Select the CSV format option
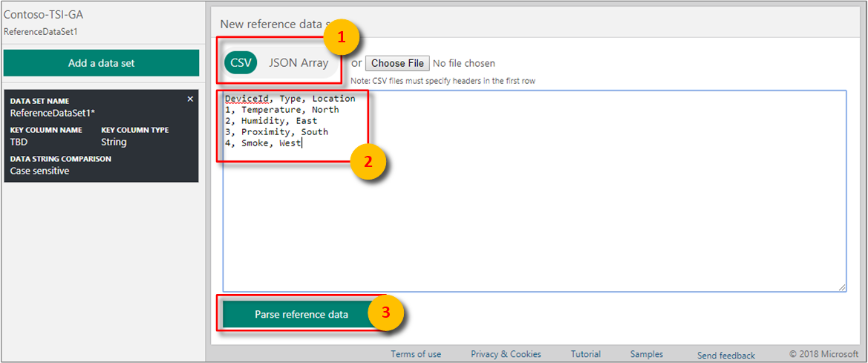 (x=241, y=63)
